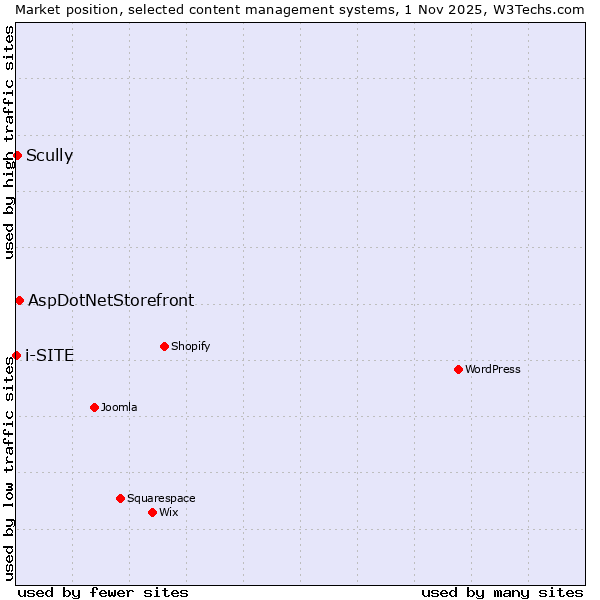Select the WordPress red diamond marker
The image size is (600, 600).
point(458,369)
